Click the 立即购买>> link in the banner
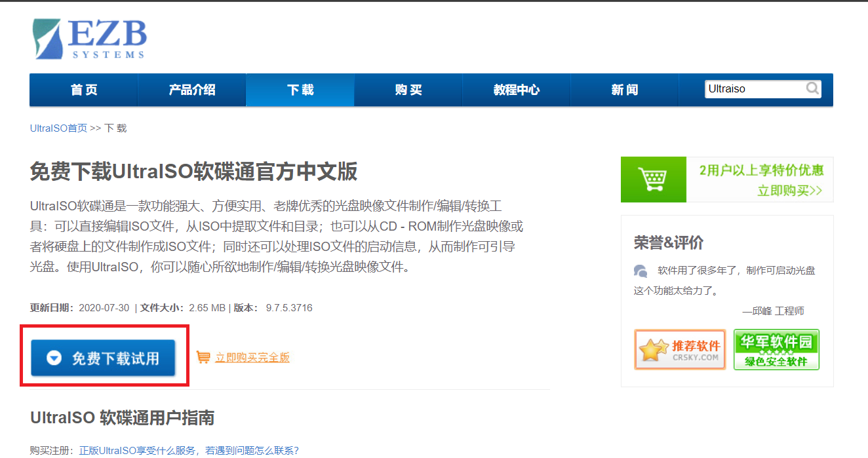Screen dimensions: 868x458 pyautogui.click(x=789, y=191)
